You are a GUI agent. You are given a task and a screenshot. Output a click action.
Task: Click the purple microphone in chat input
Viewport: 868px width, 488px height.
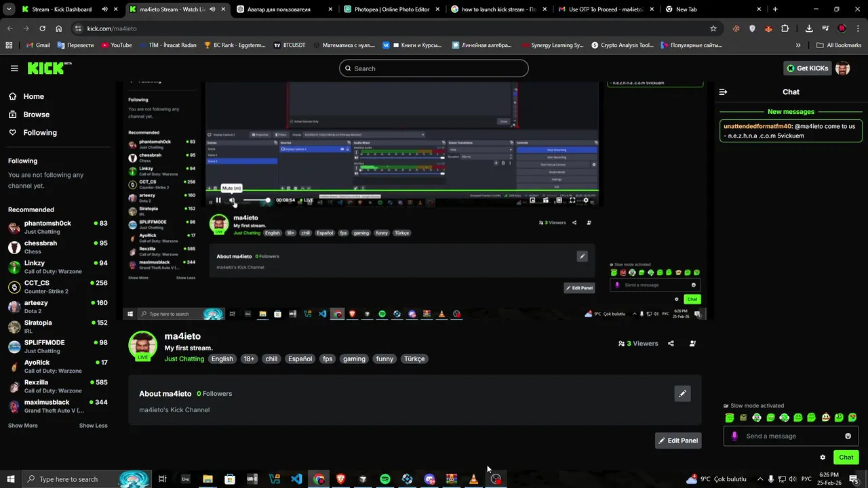tap(734, 436)
